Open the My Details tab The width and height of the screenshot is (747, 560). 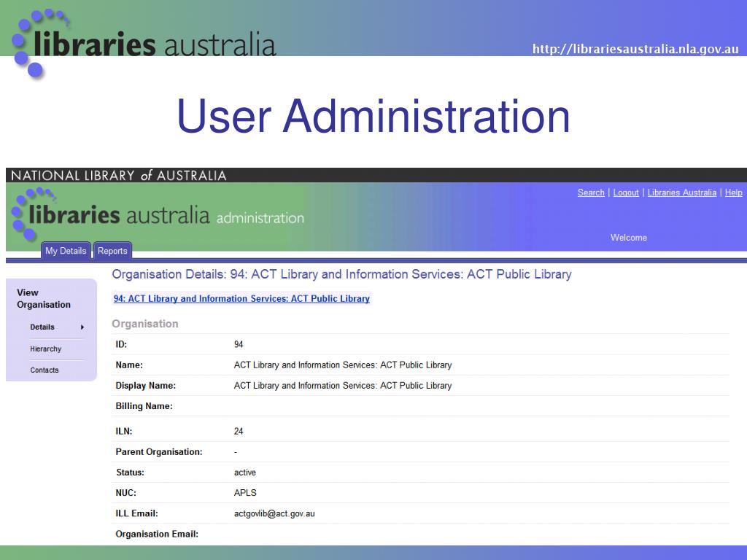(x=66, y=251)
